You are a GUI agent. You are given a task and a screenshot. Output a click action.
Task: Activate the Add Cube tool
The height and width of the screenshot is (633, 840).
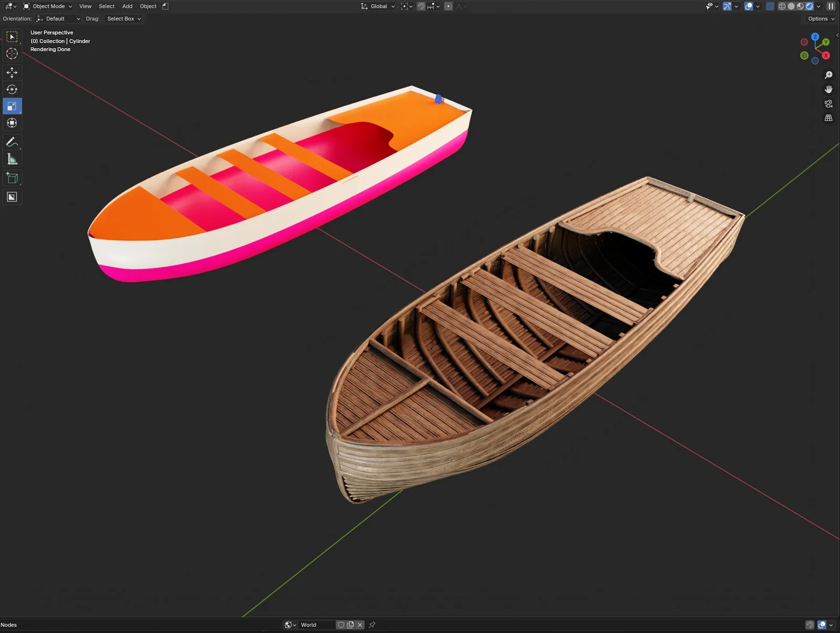(x=12, y=177)
